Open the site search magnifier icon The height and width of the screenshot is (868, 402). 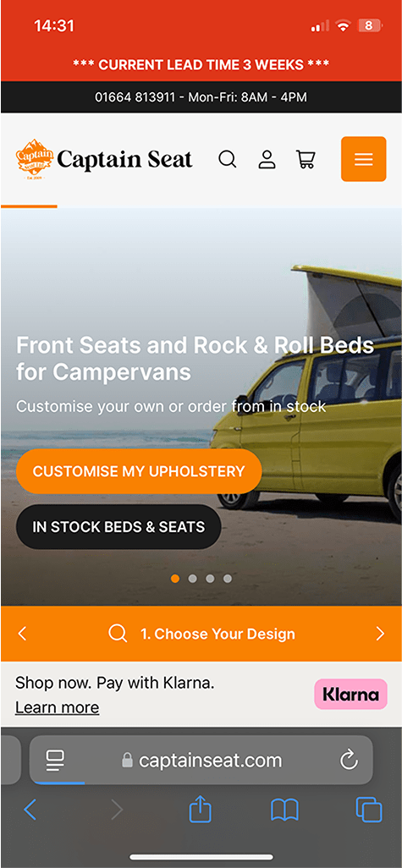[x=227, y=159]
